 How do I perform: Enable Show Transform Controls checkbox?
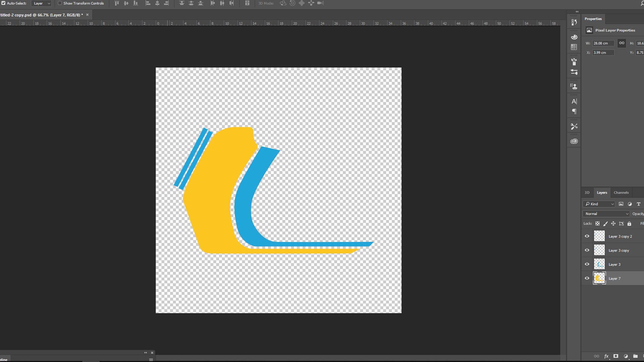(x=60, y=3)
